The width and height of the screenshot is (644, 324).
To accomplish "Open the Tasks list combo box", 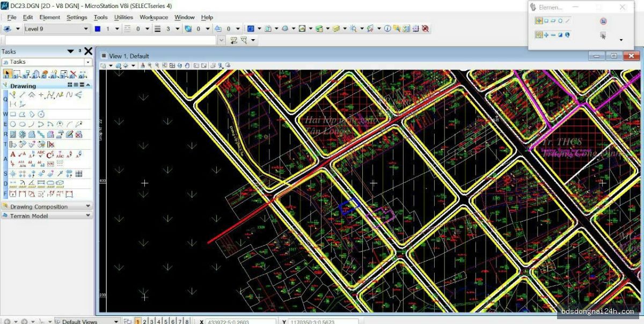I will [x=47, y=62].
